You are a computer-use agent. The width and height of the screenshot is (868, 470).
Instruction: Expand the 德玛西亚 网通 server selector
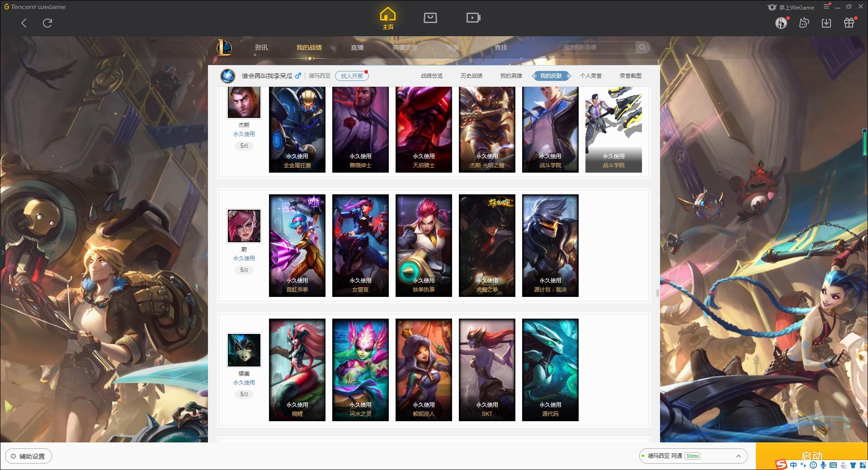pyautogui.click(x=693, y=456)
